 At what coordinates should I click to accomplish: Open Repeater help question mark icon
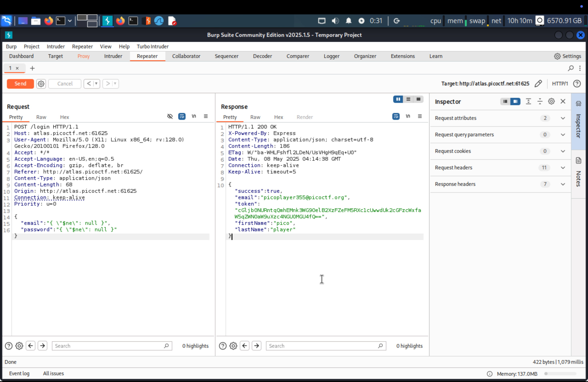coord(577,84)
